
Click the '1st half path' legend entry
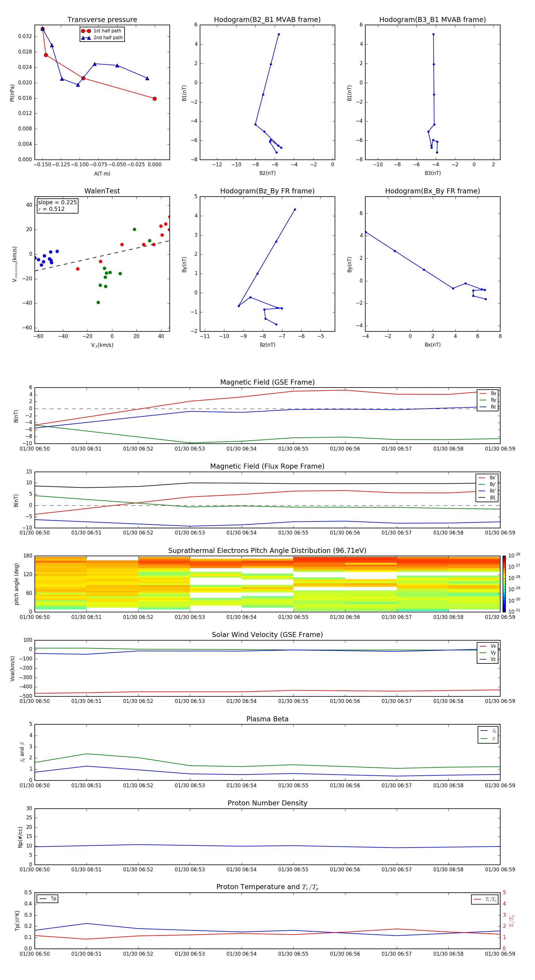pyautogui.click(x=102, y=31)
